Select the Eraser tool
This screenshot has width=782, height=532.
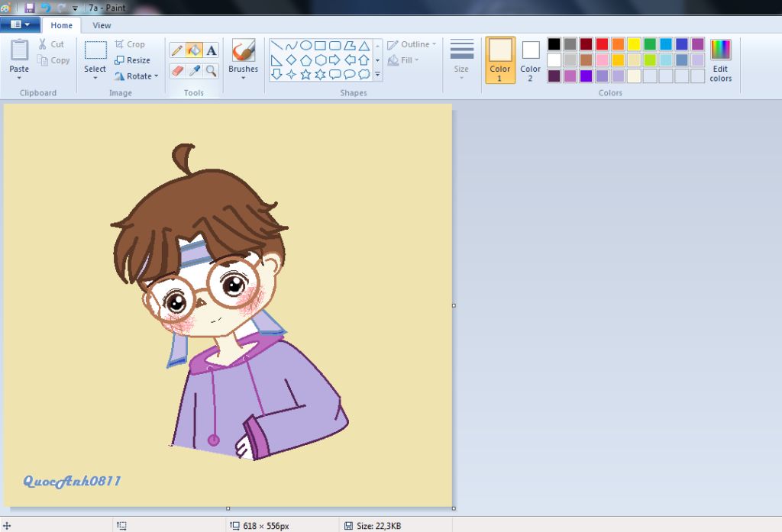point(177,71)
